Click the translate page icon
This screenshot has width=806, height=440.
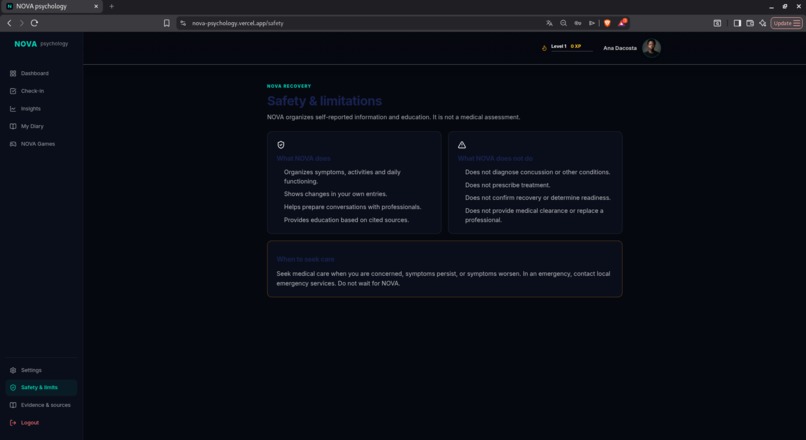point(549,23)
